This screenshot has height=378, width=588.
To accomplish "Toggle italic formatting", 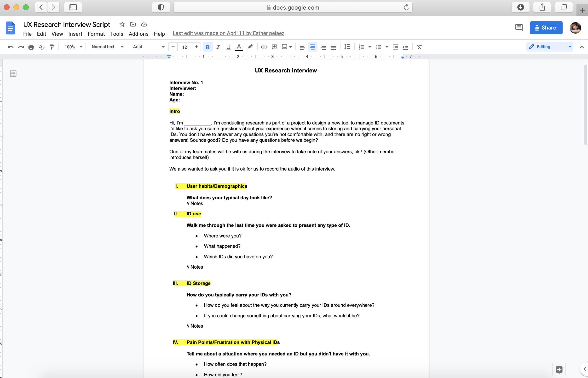I will point(218,47).
